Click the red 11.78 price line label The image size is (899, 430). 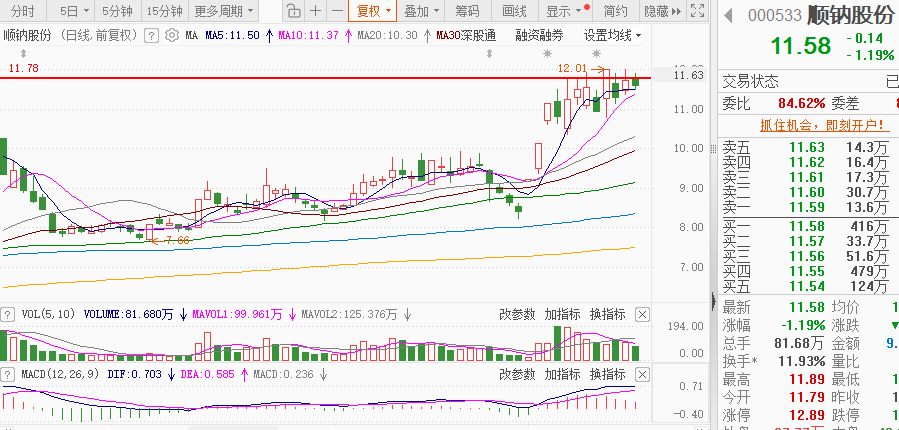point(24,68)
